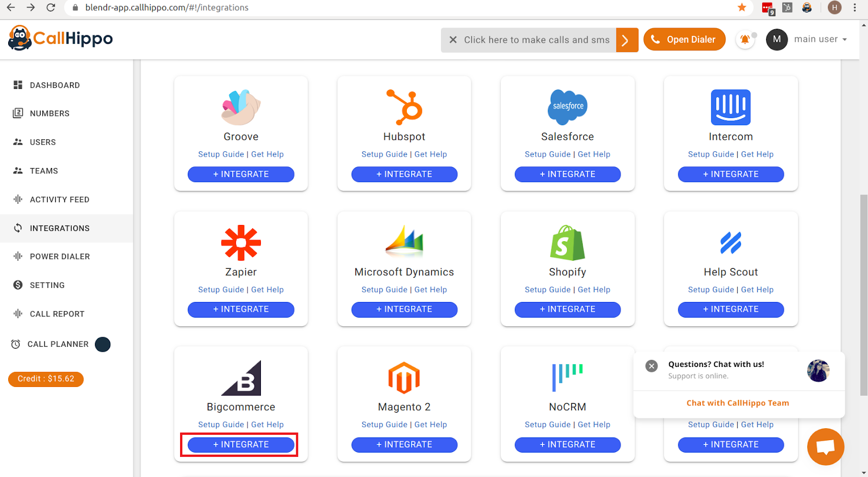868x477 pixels.
Task: Click the support agent avatar
Action: (818, 371)
